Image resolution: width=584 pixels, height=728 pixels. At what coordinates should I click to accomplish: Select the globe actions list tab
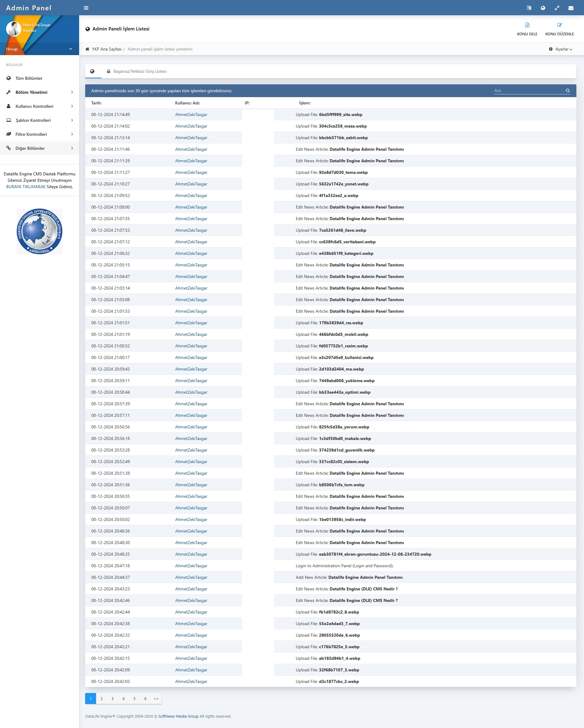point(92,71)
